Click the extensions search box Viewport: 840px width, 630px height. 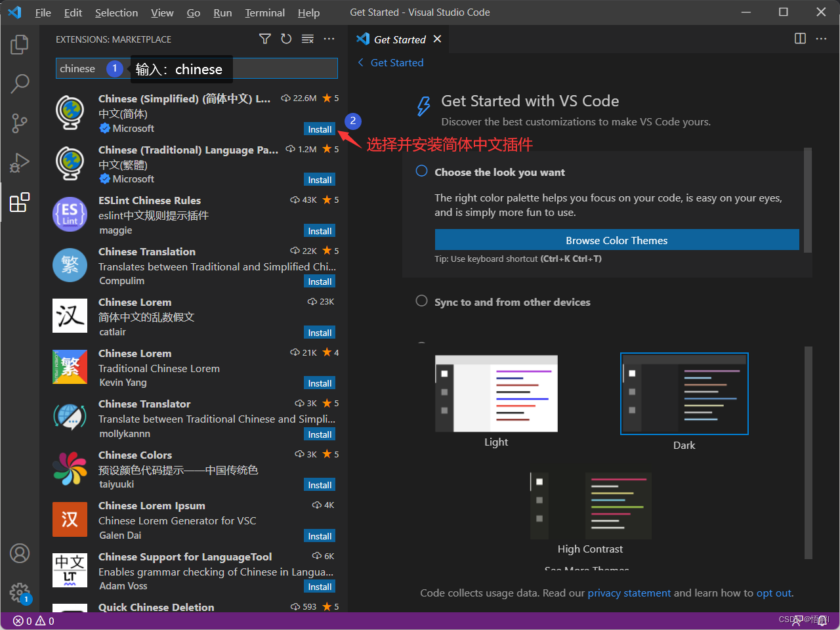tap(197, 68)
